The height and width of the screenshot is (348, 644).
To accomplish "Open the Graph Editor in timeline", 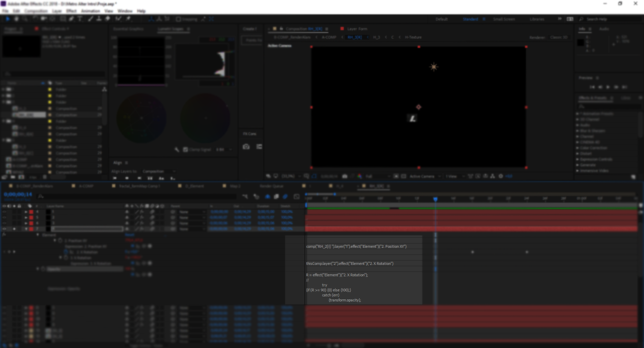I will click(x=296, y=197).
